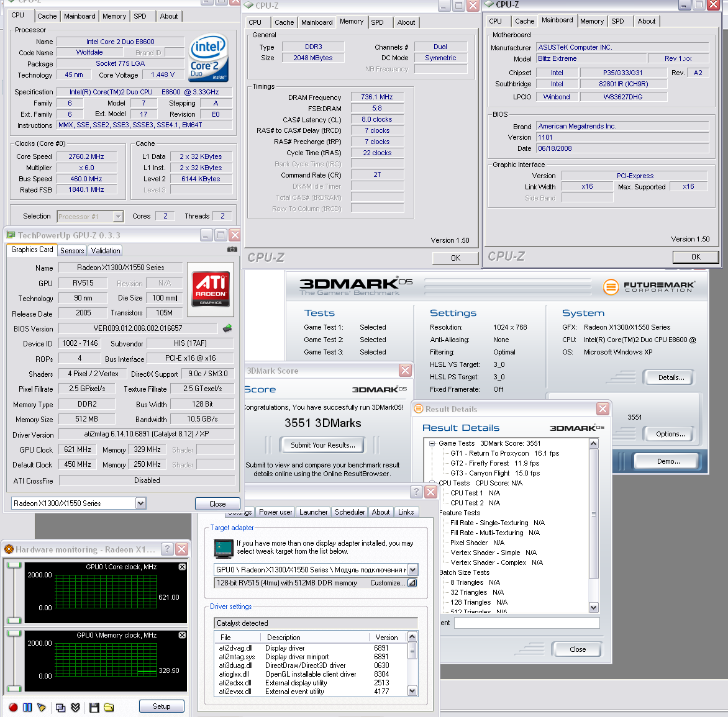Collapse the Game Tests tree node

coord(432,443)
